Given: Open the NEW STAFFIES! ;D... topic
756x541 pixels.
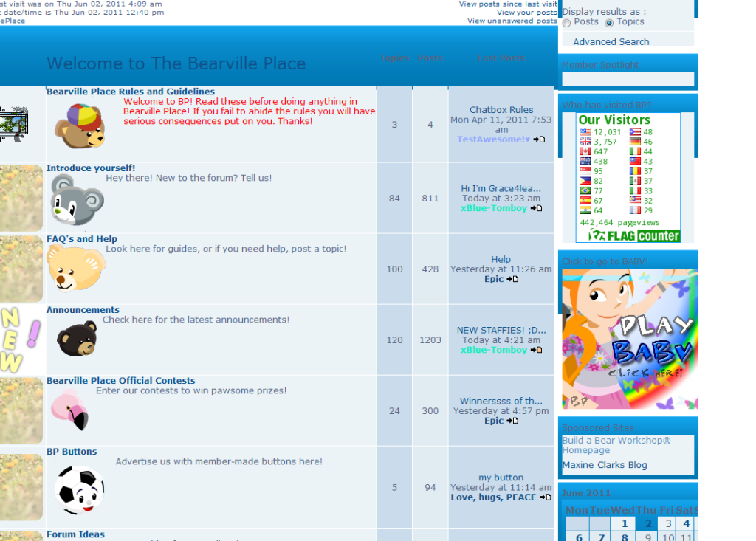Looking at the screenshot, I should click(501, 331).
